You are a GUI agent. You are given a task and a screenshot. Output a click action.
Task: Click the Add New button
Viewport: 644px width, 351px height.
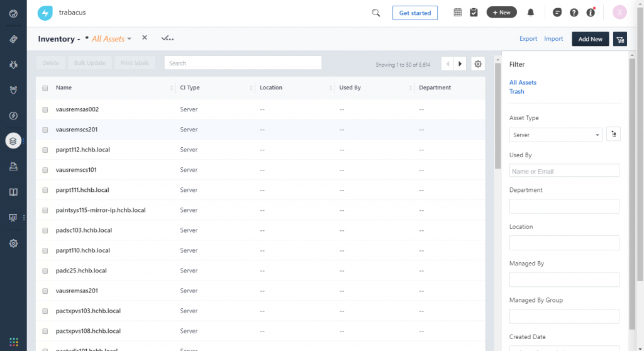[590, 39]
